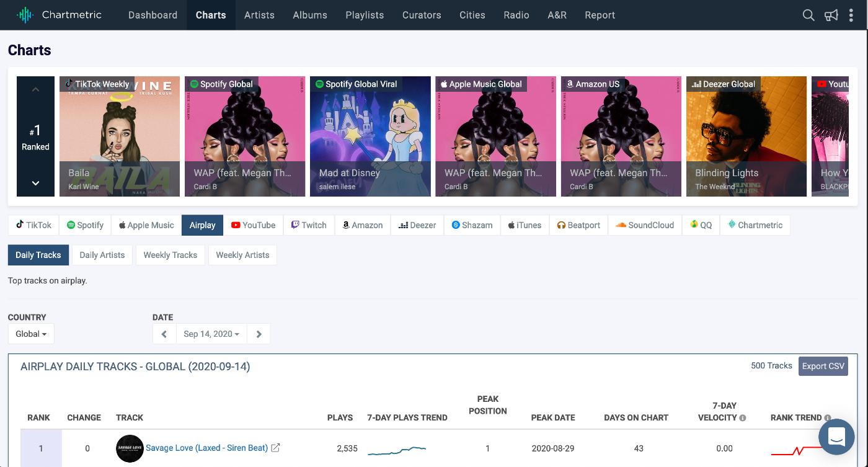
Task: Open Radio in top navigation
Action: point(516,15)
